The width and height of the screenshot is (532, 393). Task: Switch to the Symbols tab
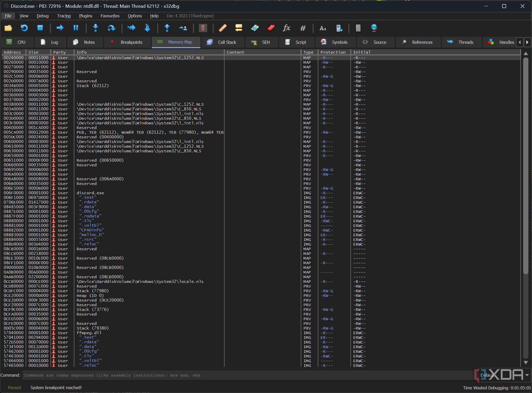pyautogui.click(x=336, y=42)
